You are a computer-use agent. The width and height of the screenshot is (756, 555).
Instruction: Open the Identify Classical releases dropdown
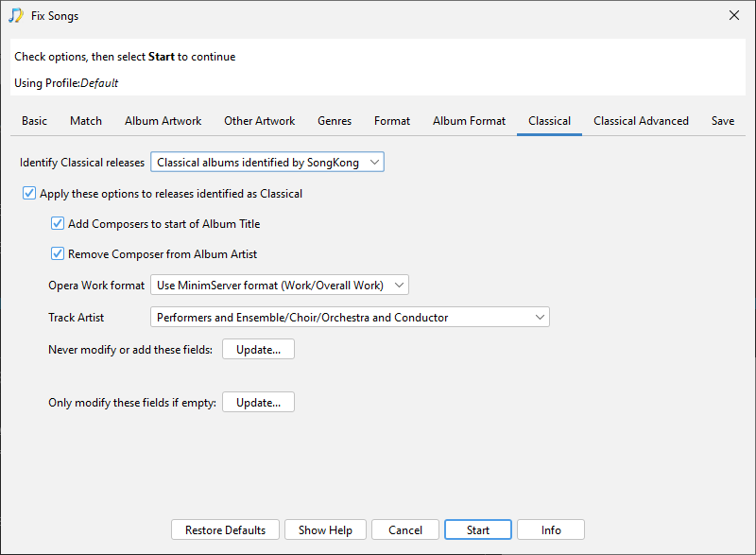pos(267,163)
